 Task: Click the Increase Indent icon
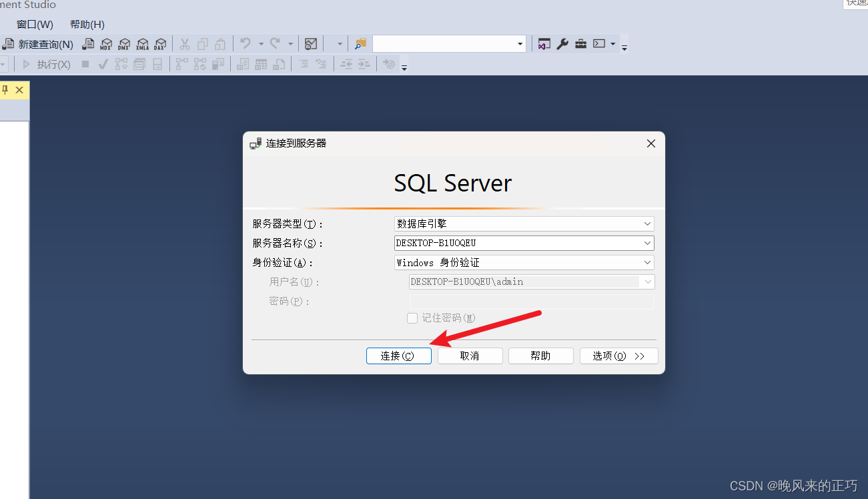364,64
